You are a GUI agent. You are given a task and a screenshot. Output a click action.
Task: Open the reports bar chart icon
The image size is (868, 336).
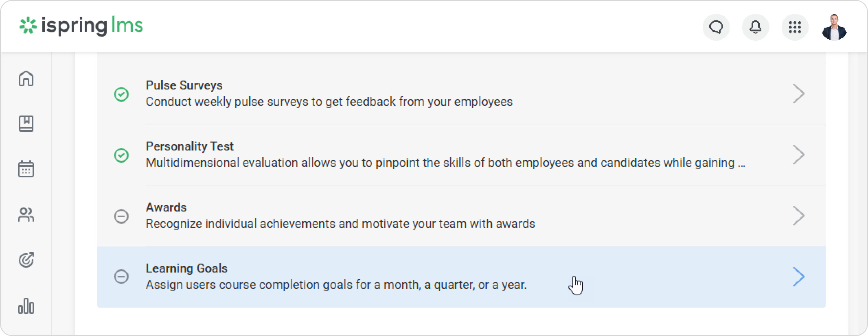click(26, 306)
